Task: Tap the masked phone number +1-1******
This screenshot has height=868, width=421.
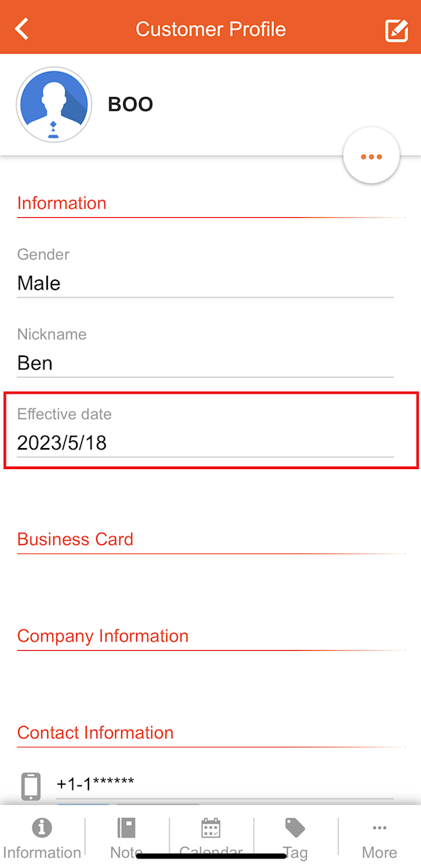Action: 95,783
